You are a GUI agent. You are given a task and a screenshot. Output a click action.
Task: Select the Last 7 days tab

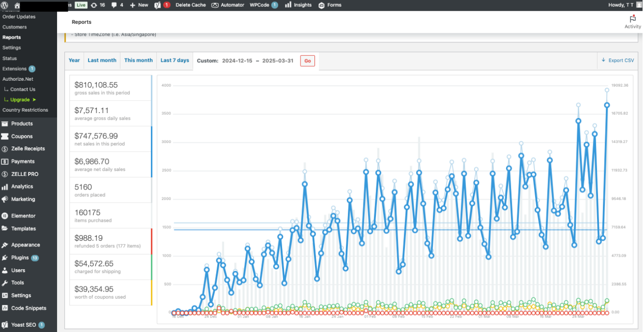coord(175,60)
